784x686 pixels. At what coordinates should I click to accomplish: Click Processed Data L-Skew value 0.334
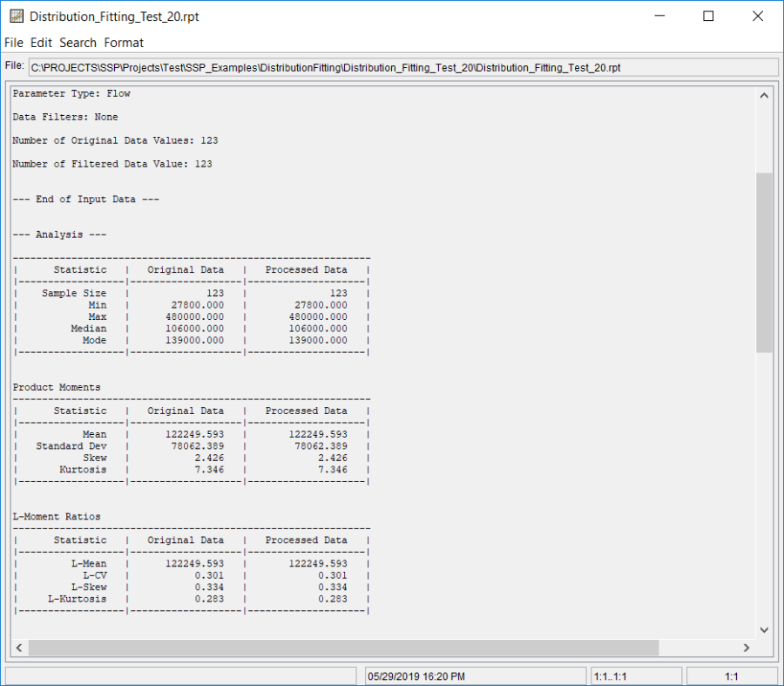[x=333, y=587]
